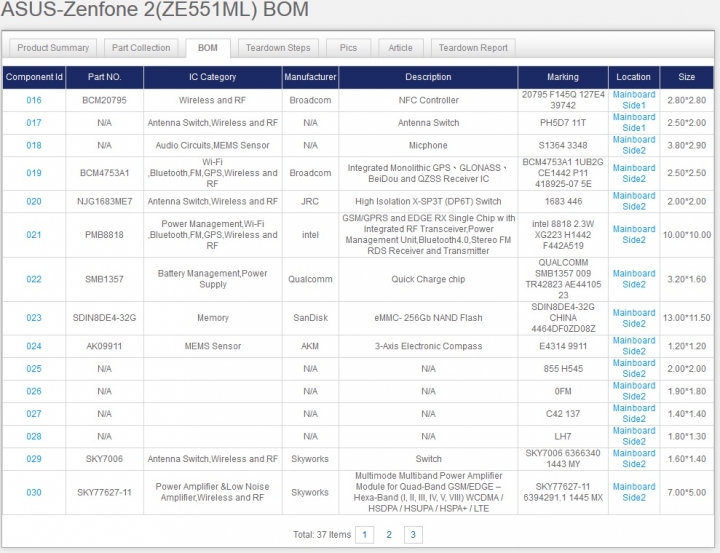
Task: Open component 017 link
Action: 34,123
